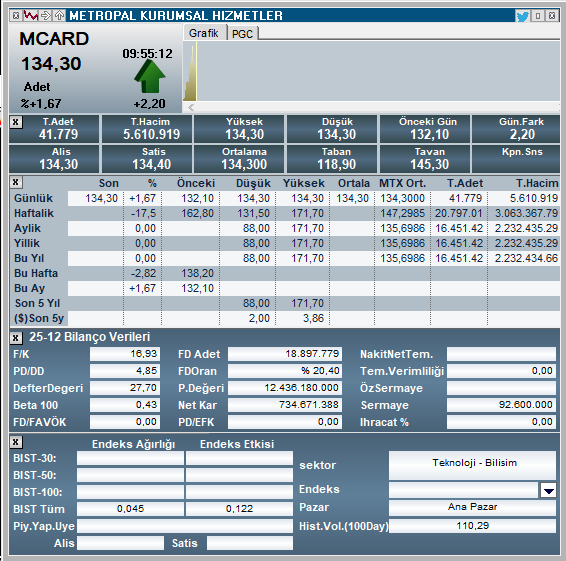The image size is (566, 561).
Task: Click the Bu Hafta Önceki value 138,20
Action: pos(197,273)
